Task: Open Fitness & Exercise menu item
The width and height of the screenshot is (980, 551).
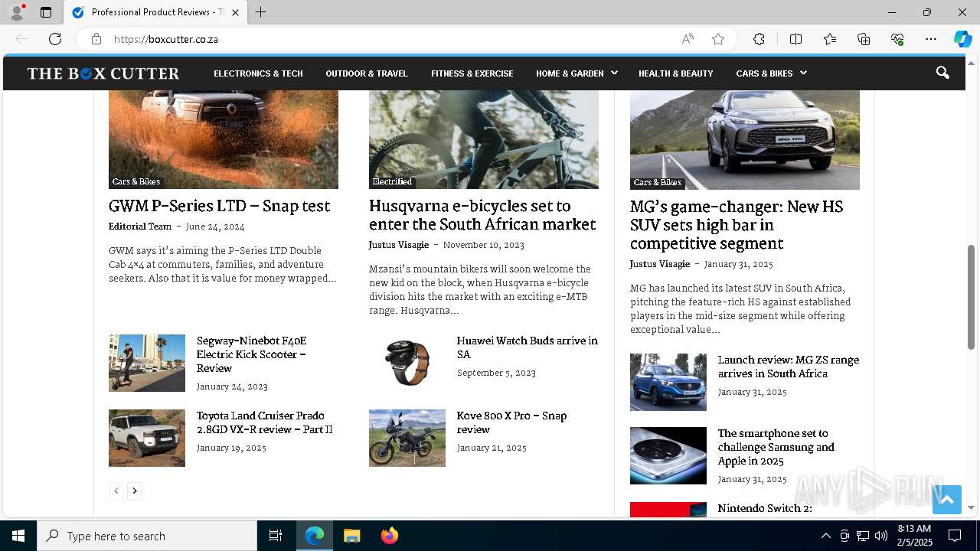Action: (472, 73)
